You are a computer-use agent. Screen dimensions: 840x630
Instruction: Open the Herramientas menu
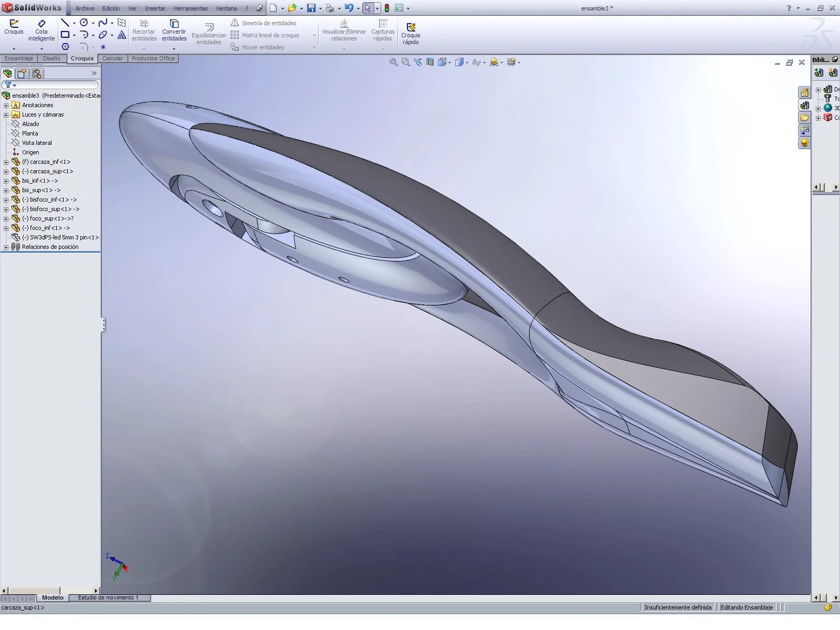point(191,8)
